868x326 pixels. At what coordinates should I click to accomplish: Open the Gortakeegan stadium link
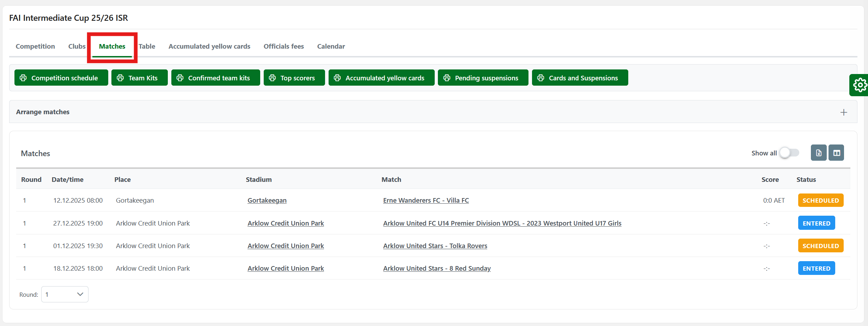click(267, 201)
